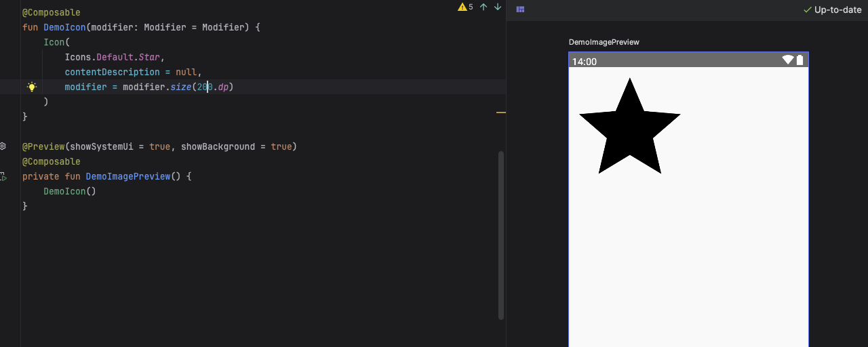Viewport: 868px width, 347px height.
Task: Click the yellow warning triangle indicator
Action: (462, 7)
